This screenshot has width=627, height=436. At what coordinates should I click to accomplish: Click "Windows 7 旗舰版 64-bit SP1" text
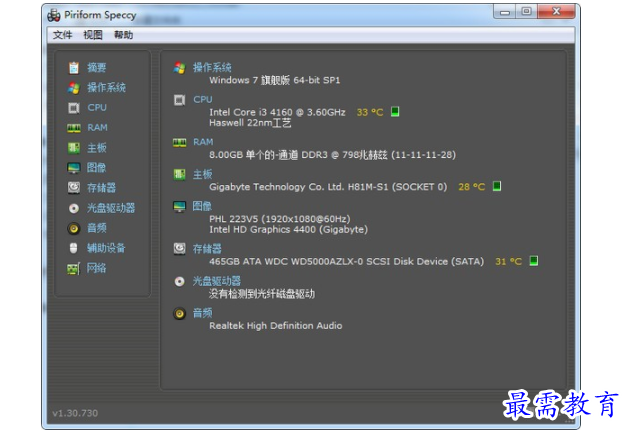(x=275, y=80)
